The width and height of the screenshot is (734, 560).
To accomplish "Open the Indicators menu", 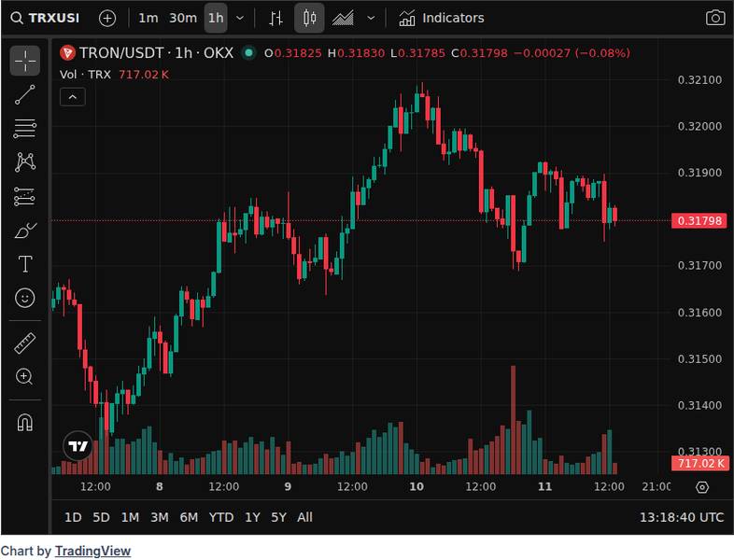I will pos(442,19).
